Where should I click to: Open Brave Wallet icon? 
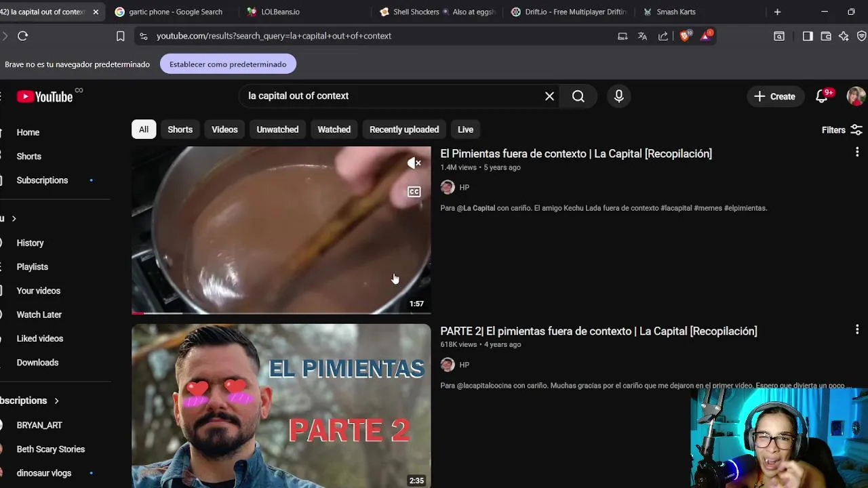[x=826, y=36]
